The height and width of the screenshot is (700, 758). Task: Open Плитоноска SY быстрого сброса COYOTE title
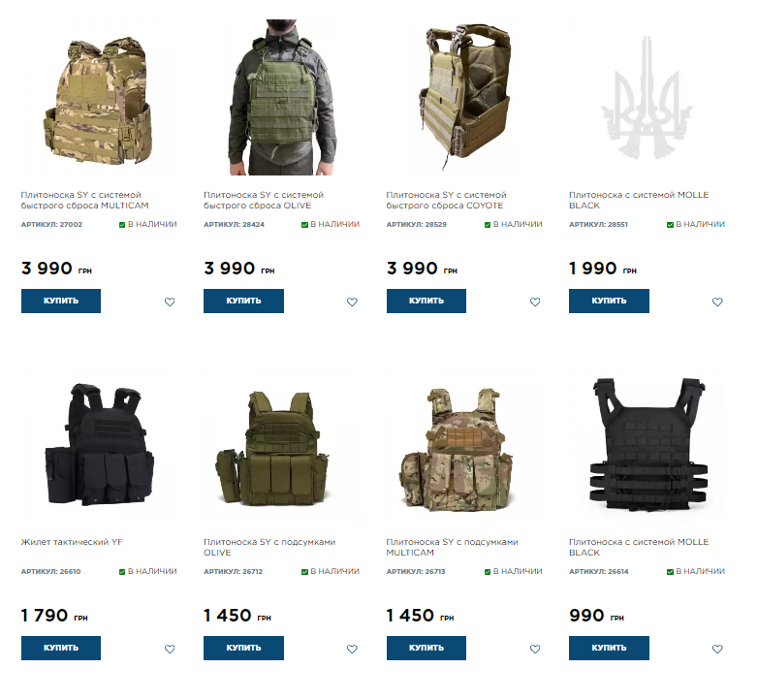(x=446, y=200)
